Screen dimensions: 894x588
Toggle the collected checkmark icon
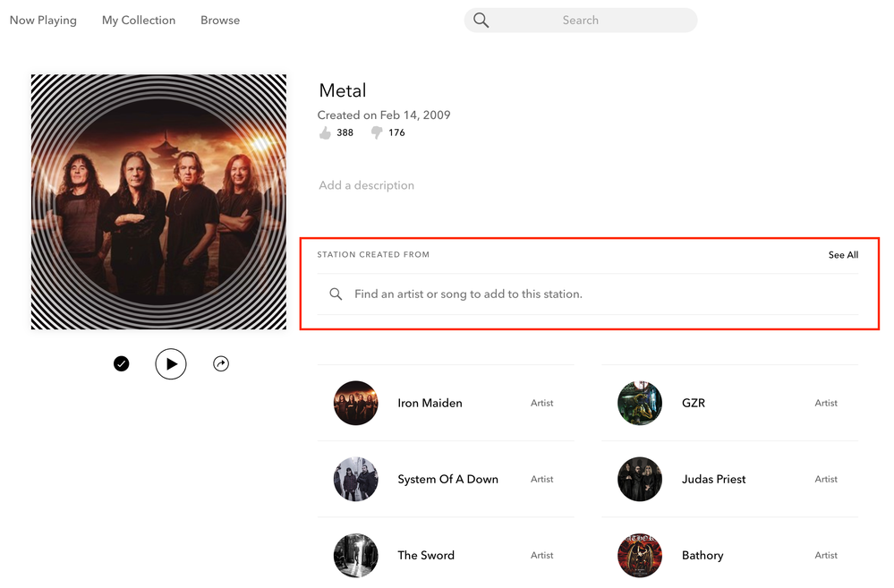click(x=122, y=364)
